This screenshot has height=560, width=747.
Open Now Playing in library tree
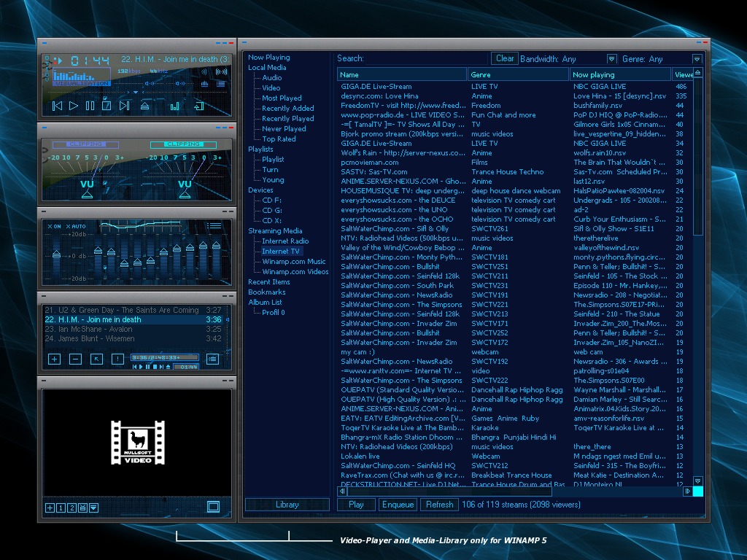268,57
